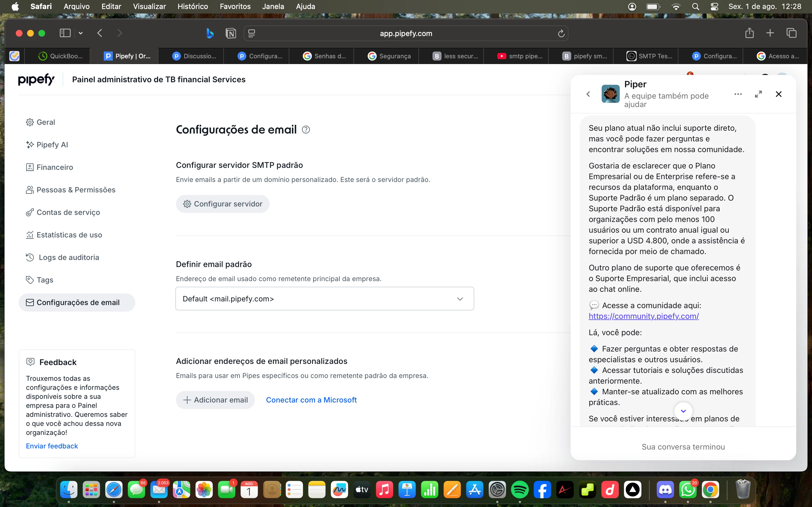Click the Pipefy logo in header
This screenshot has height=507, width=812.
click(36, 79)
